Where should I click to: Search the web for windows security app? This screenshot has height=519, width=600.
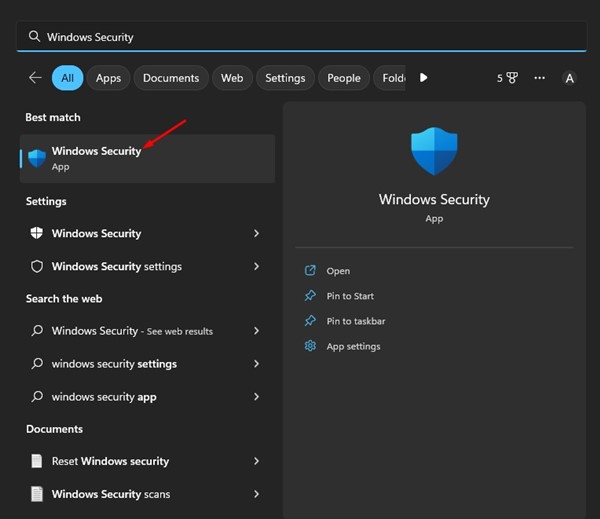tap(104, 397)
